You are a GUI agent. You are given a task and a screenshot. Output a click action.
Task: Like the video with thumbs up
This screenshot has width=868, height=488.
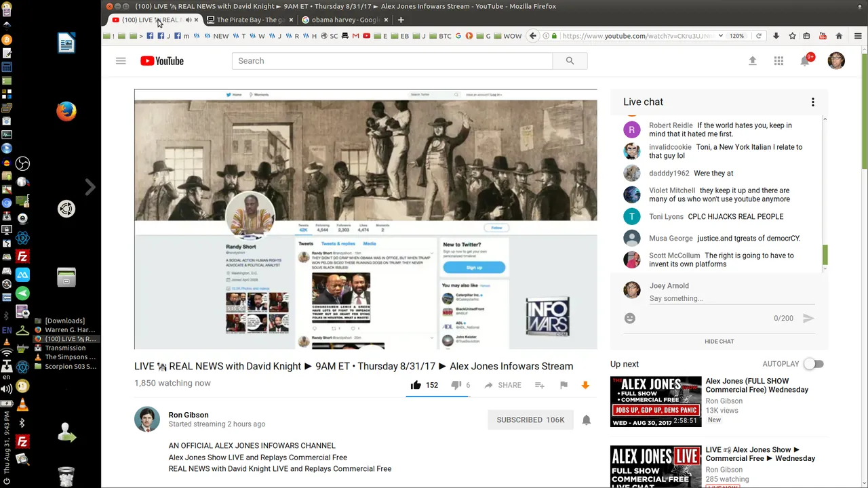416,385
